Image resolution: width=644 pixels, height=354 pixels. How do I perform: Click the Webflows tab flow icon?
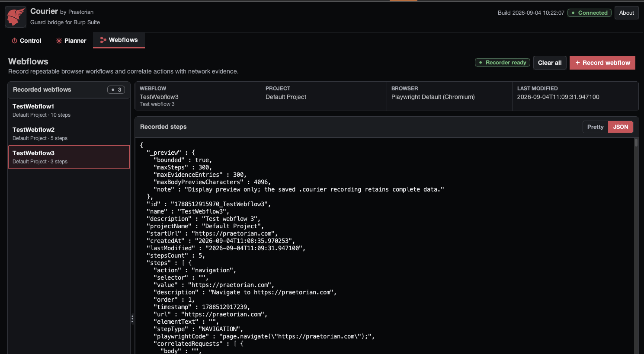click(x=103, y=40)
